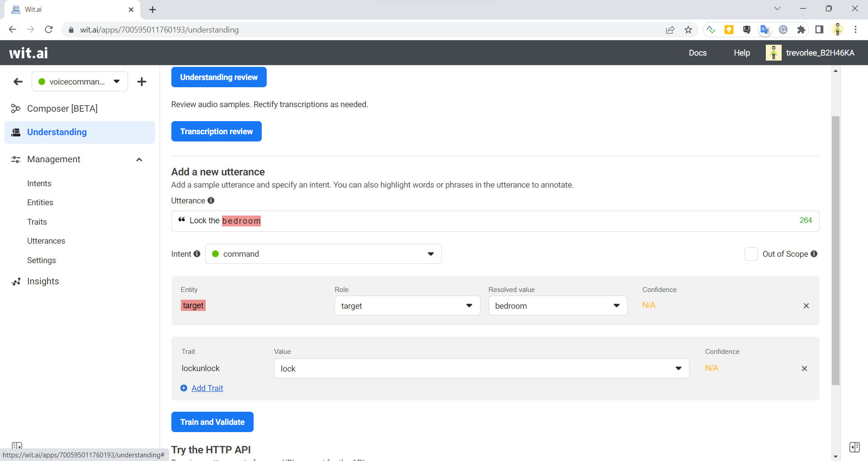Remove the target entity row

tap(806, 306)
